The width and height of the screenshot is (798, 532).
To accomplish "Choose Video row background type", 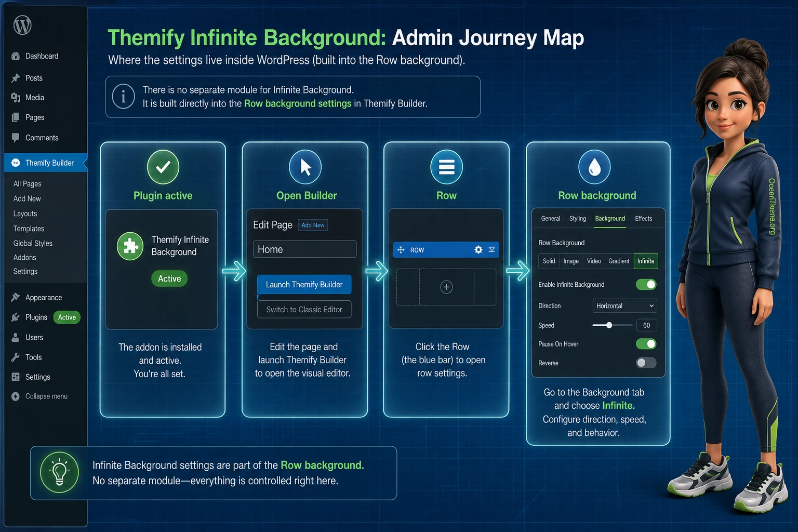I will point(594,261).
